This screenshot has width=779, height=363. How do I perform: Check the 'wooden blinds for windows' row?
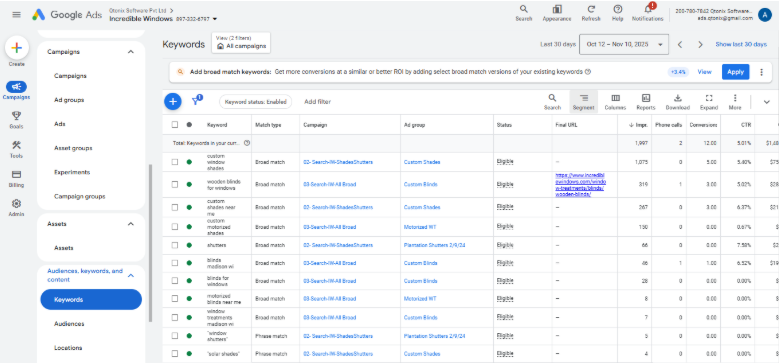(x=174, y=184)
